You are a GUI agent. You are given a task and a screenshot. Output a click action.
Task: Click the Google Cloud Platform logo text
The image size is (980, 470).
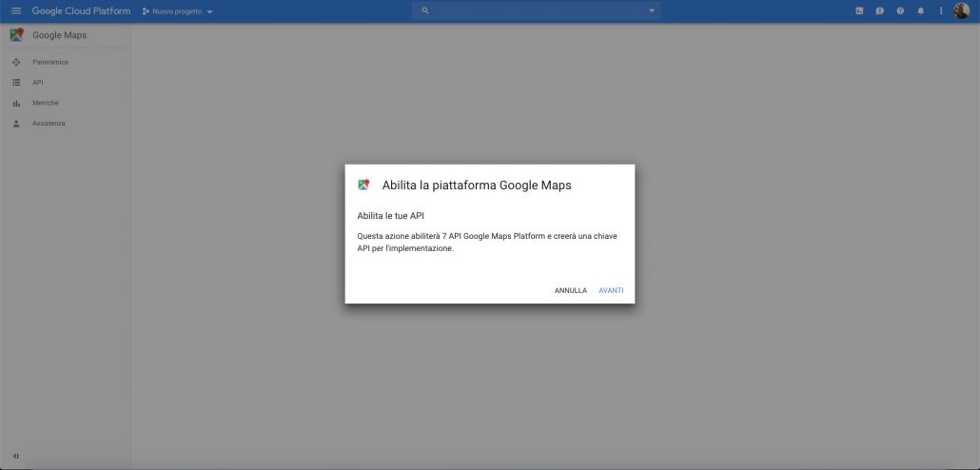[x=81, y=11]
